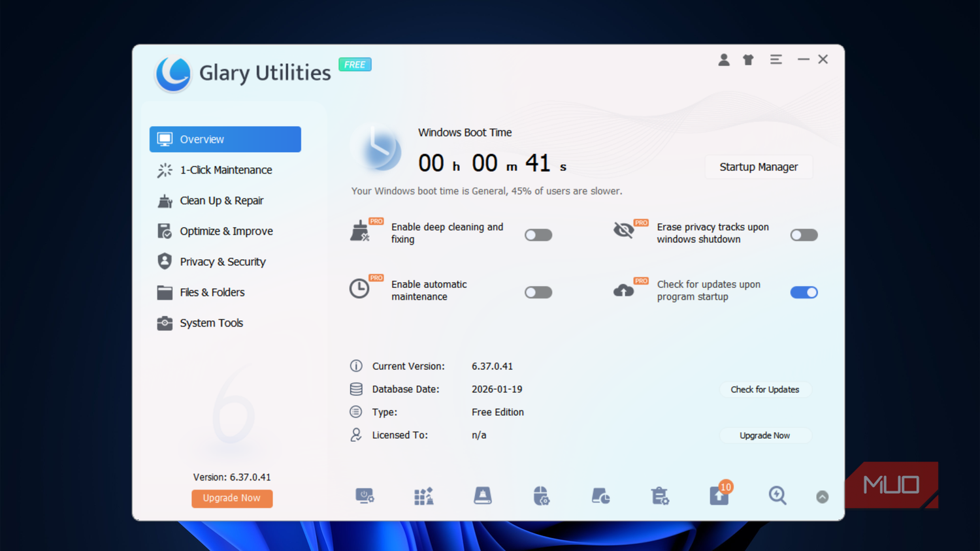Open the clipboard-with-gear uninstall manager icon
Viewport: 980px width, 551px height.
660,496
